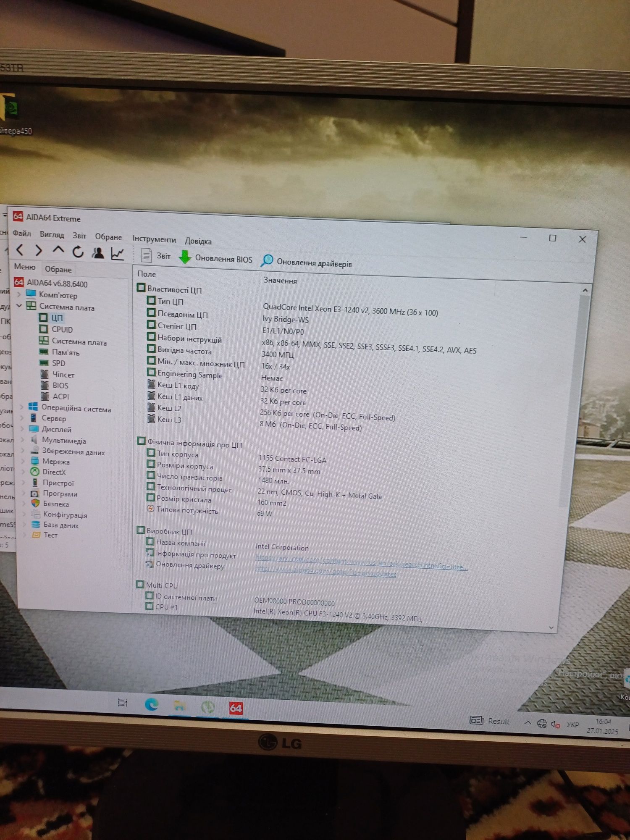This screenshot has width=630, height=840.
Task: Switch to the Меню tab
Action: tap(25, 267)
